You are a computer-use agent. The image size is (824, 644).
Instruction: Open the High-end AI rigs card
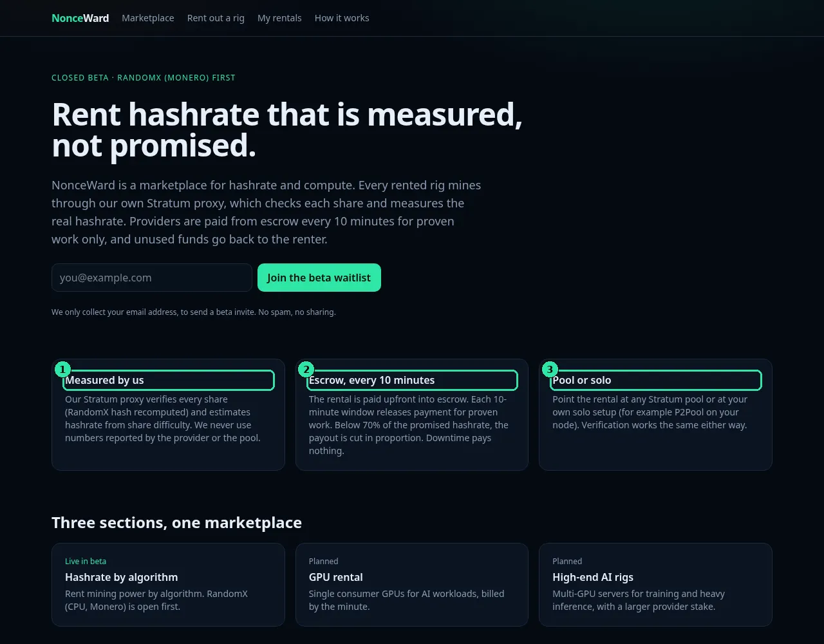click(655, 585)
